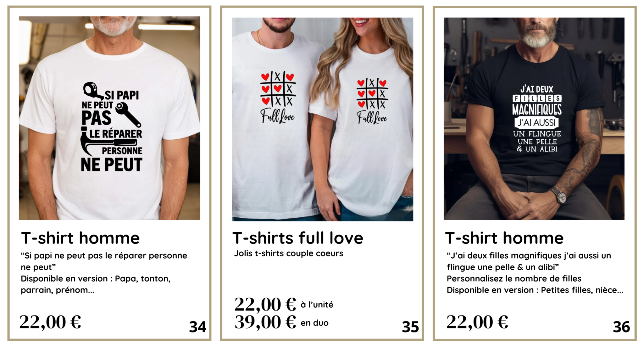Click the 'Personnalisez le nombre de filles' text
The image size is (644, 347).
click(x=514, y=279)
